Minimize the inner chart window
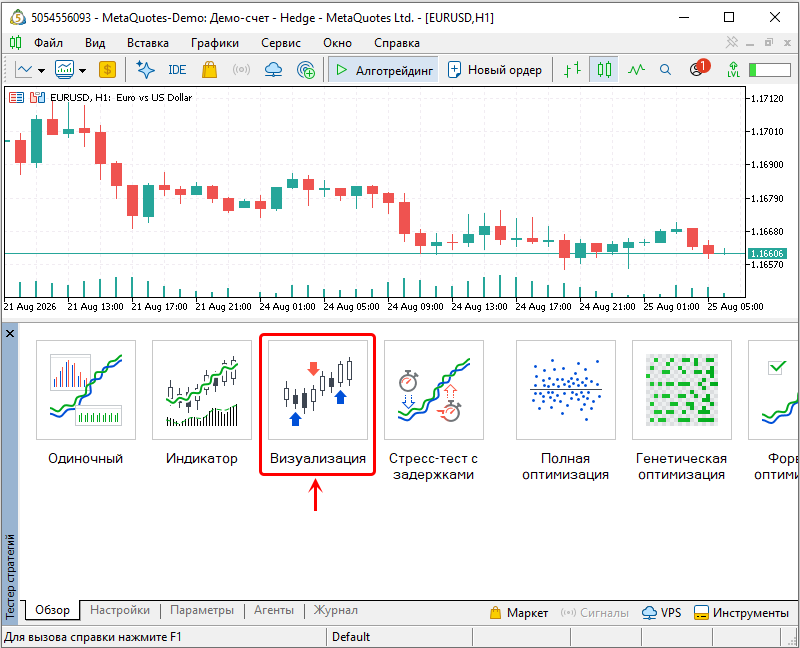Viewport: 800px width, 648px height. tap(750, 44)
